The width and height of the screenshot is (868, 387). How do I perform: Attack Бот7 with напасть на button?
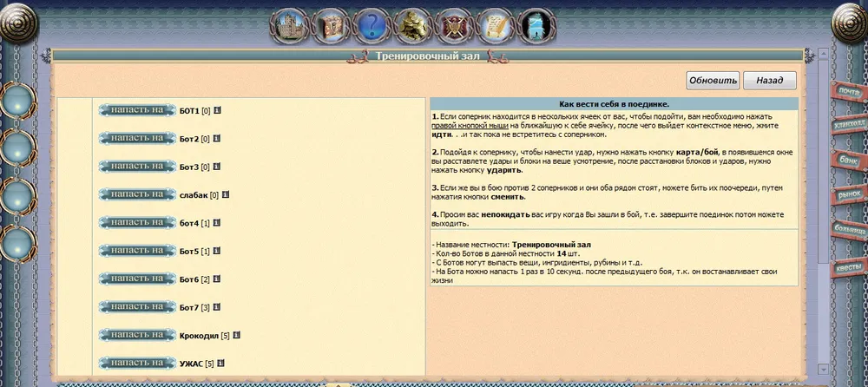click(137, 307)
